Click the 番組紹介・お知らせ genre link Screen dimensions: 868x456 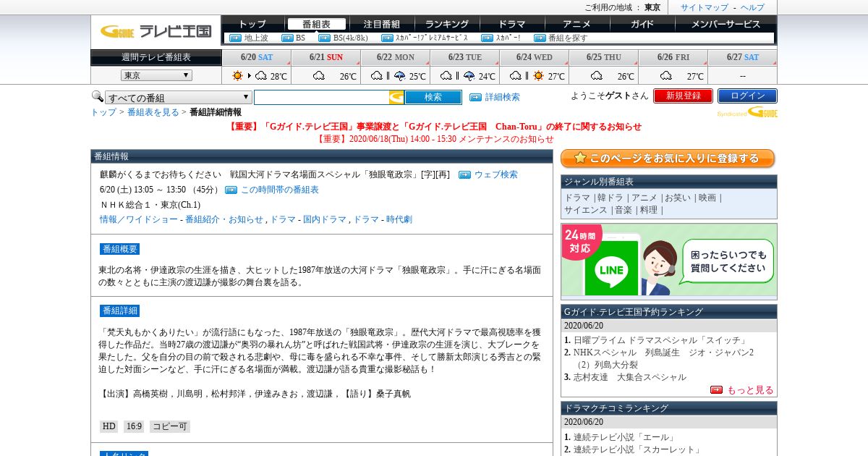tap(224, 219)
